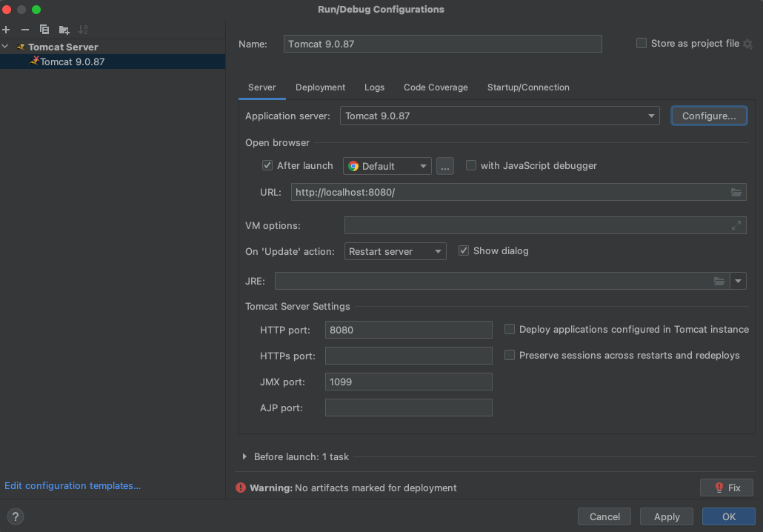
Task: Enable with JavaScript debugger
Action: (x=471, y=165)
